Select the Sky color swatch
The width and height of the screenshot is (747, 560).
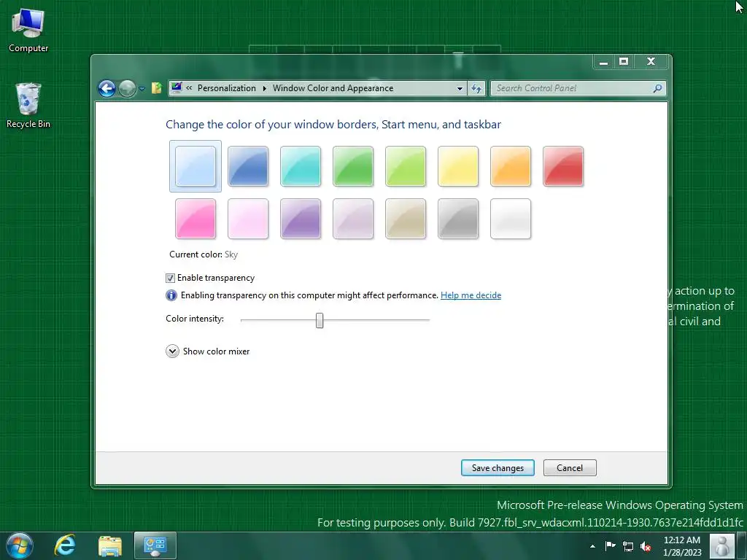[196, 166]
